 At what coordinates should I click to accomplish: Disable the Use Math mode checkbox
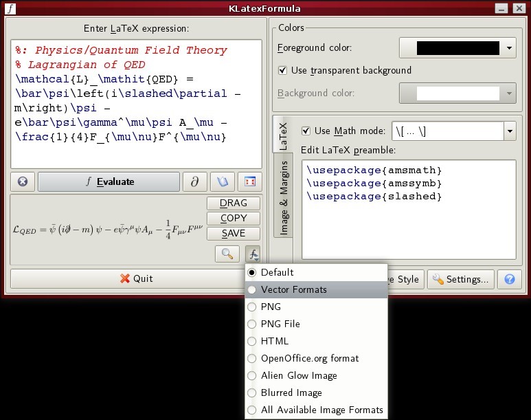pyautogui.click(x=306, y=131)
